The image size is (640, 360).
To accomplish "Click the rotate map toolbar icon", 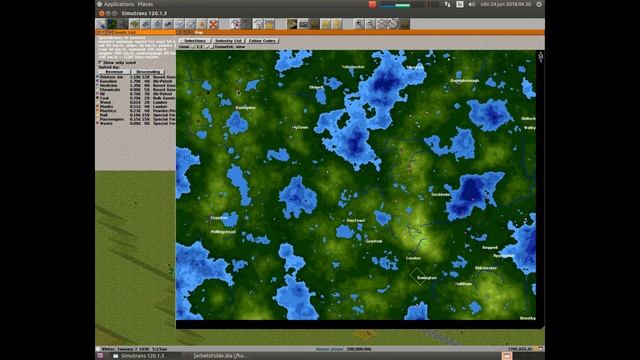I will tap(392, 24).
